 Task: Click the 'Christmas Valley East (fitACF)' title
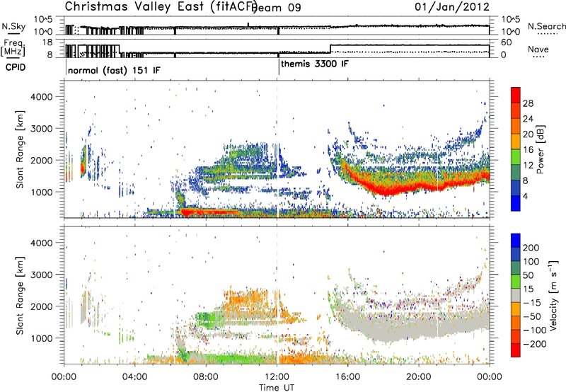[161, 7]
